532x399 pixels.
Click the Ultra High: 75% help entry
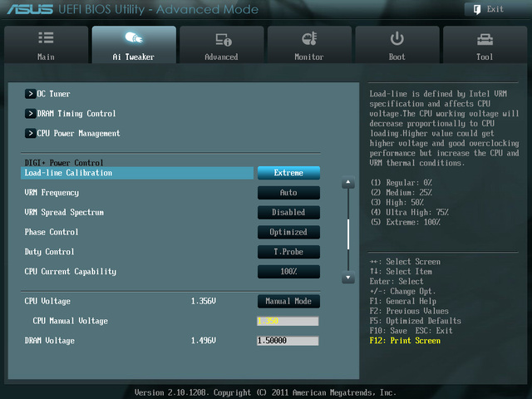coord(410,213)
